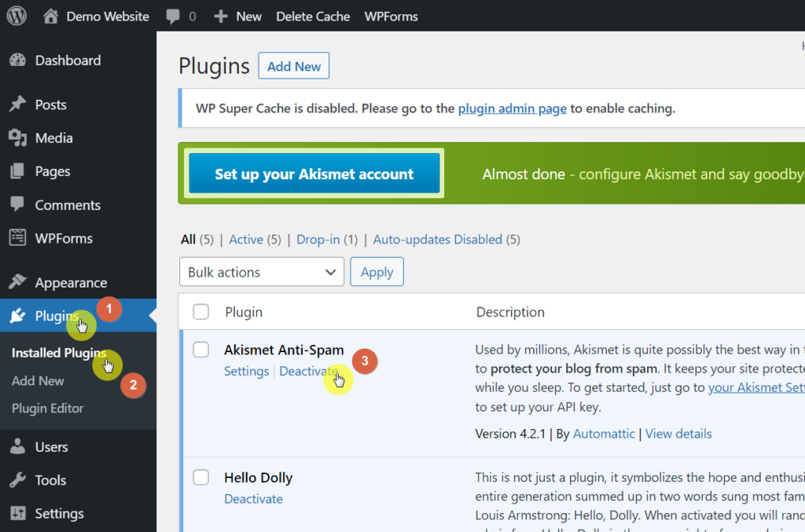The width and height of the screenshot is (805, 532).
Task: Filter plugins by Active
Action: pos(246,240)
